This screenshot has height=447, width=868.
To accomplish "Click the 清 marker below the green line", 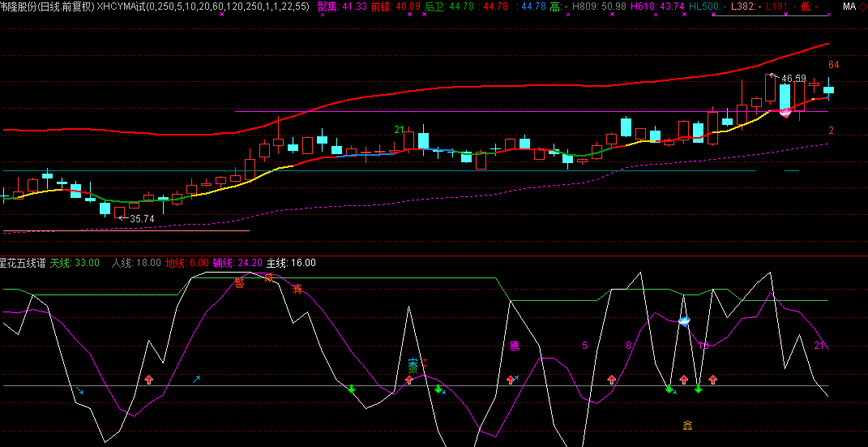I will 297,289.
